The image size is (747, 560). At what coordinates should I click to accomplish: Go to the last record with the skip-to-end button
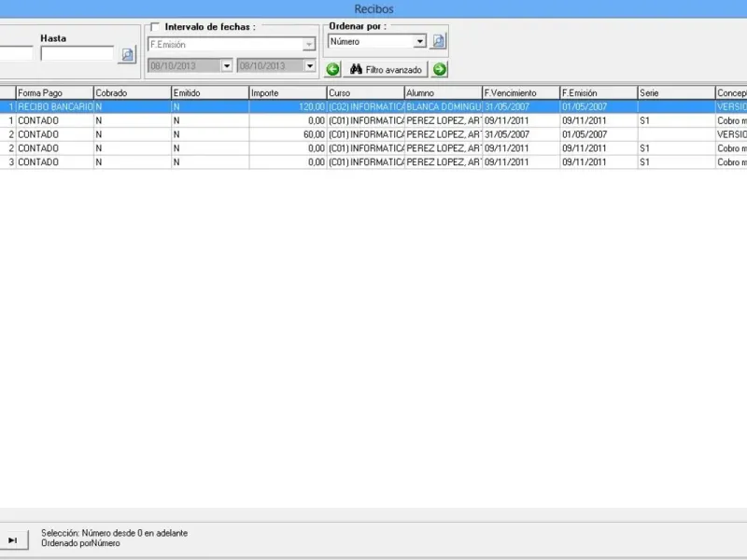click(x=13, y=540)
